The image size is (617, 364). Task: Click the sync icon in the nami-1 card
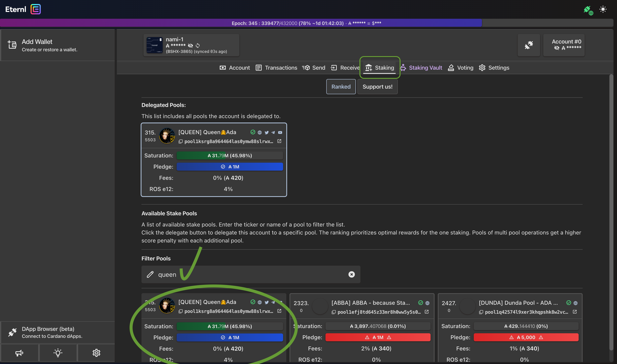coord(198,46)
